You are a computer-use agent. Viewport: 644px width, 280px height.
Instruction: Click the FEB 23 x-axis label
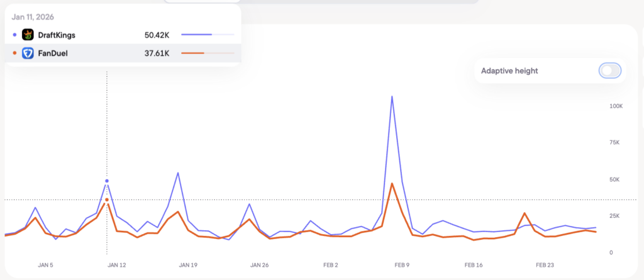coord(544,265)
